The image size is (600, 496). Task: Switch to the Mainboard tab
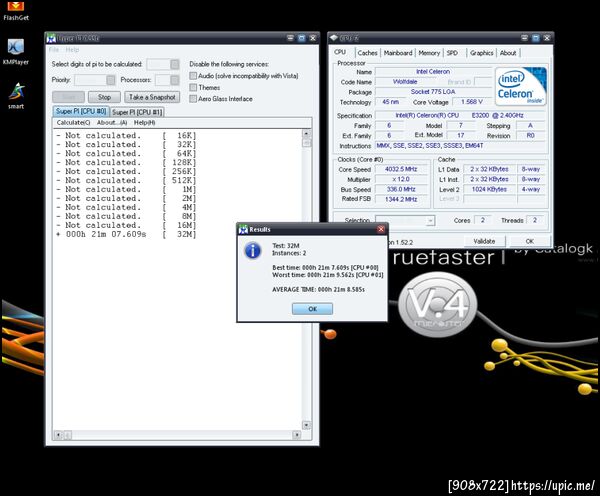coord(398,53)
